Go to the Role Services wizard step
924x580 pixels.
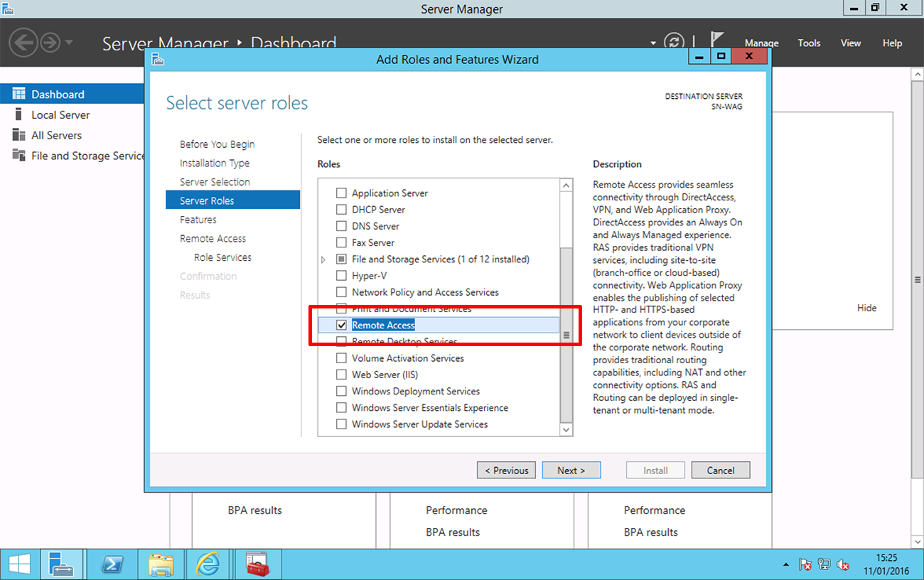point(222,257)
